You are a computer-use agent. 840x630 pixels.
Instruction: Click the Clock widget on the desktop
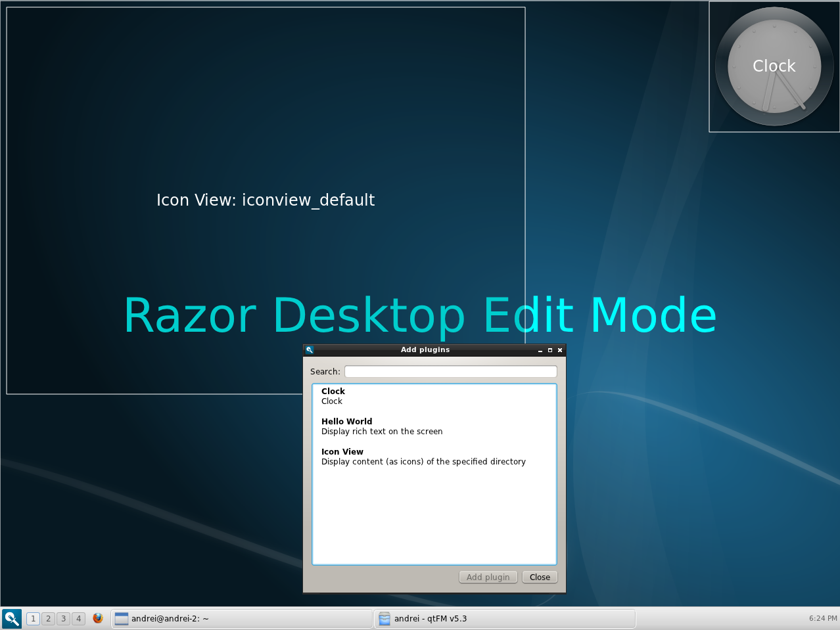[x=774, y=66]
